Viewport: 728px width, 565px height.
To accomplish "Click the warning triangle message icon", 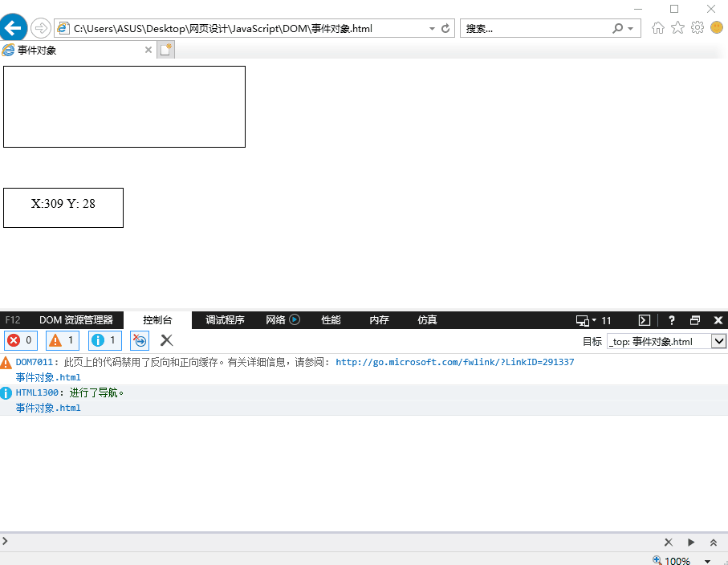I will point(6,363).
